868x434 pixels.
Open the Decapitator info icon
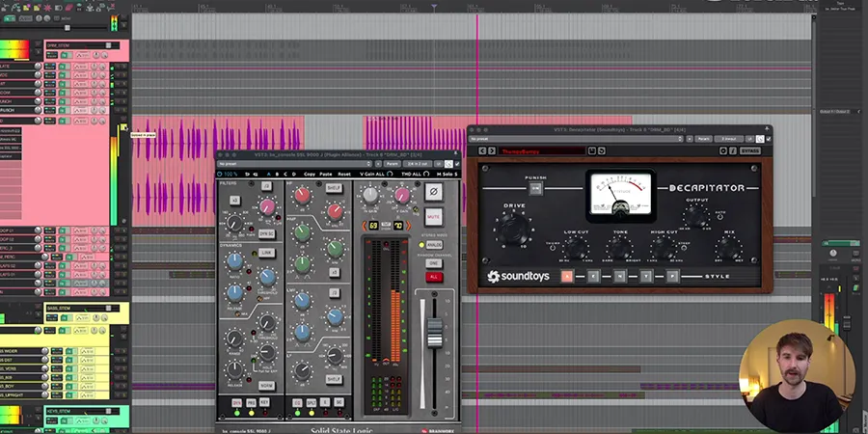(732, 150)
